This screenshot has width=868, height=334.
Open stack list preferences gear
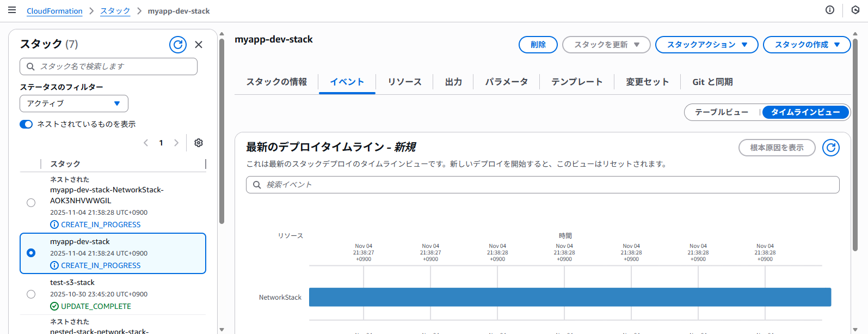click(199, 143)
